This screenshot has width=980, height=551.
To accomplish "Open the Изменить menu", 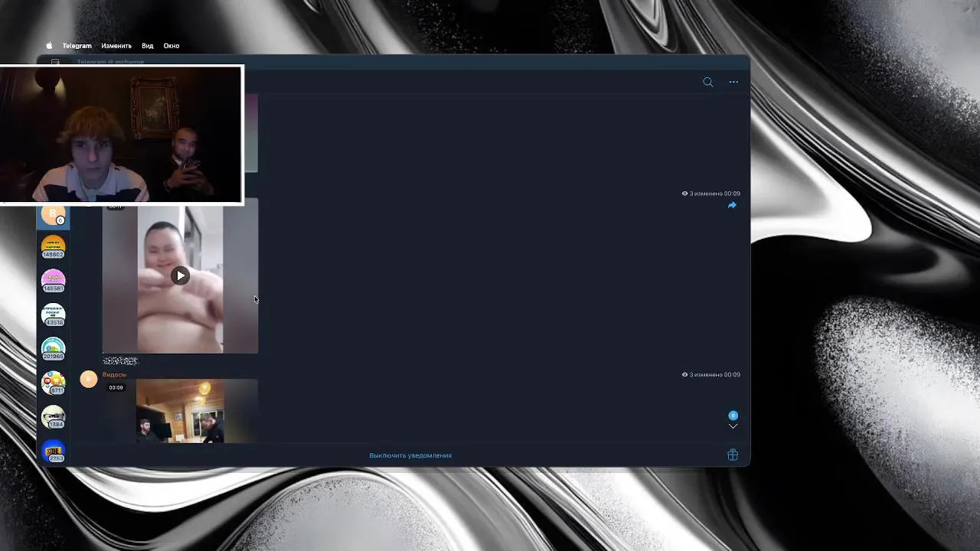I will click(116, 46).
